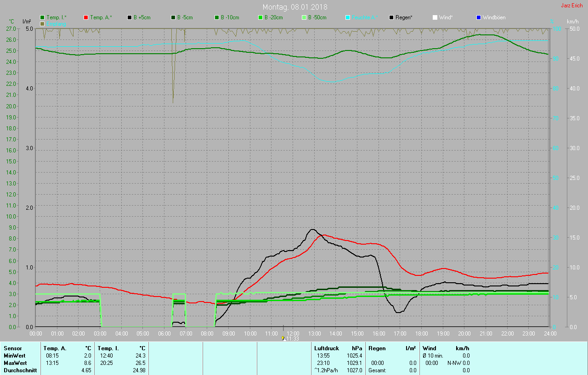The width and height of the screenshot is (588, 375).
Task: Select the 'B +5cm' legend label
Action: point(142,17)
